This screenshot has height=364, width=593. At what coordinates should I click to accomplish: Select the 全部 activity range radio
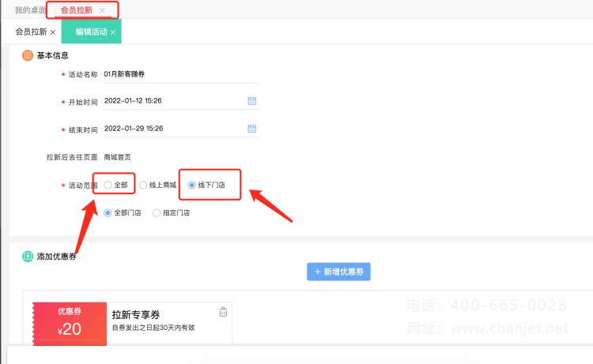click(x=108, y=185)
